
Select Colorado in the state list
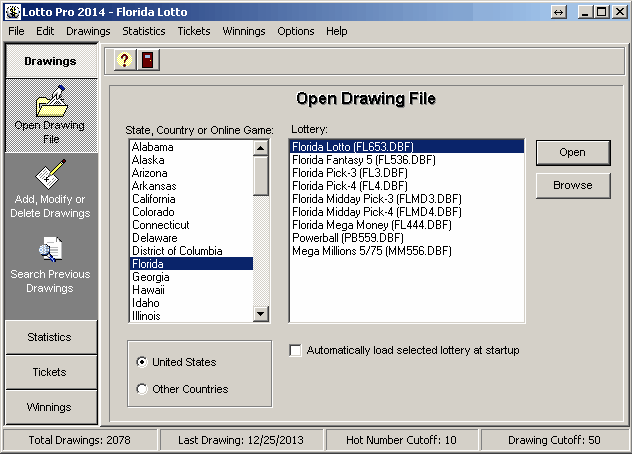191,212
